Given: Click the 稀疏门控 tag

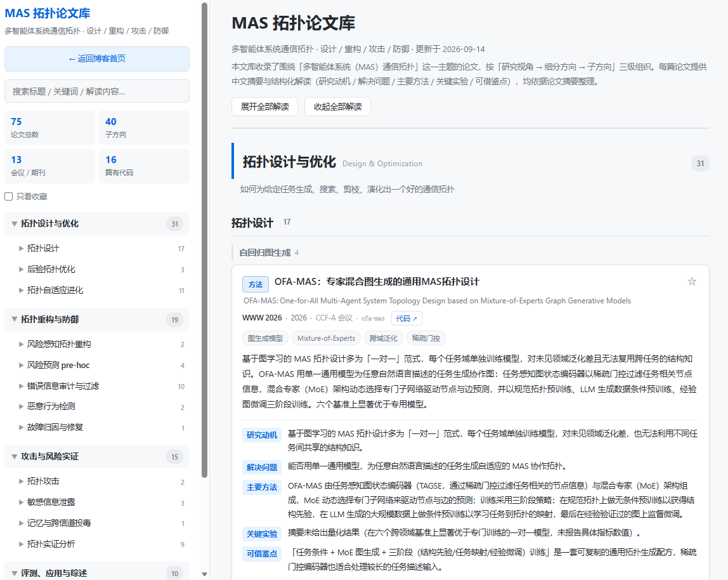Looking at the screenshot, I should click(x=426, y=338).
